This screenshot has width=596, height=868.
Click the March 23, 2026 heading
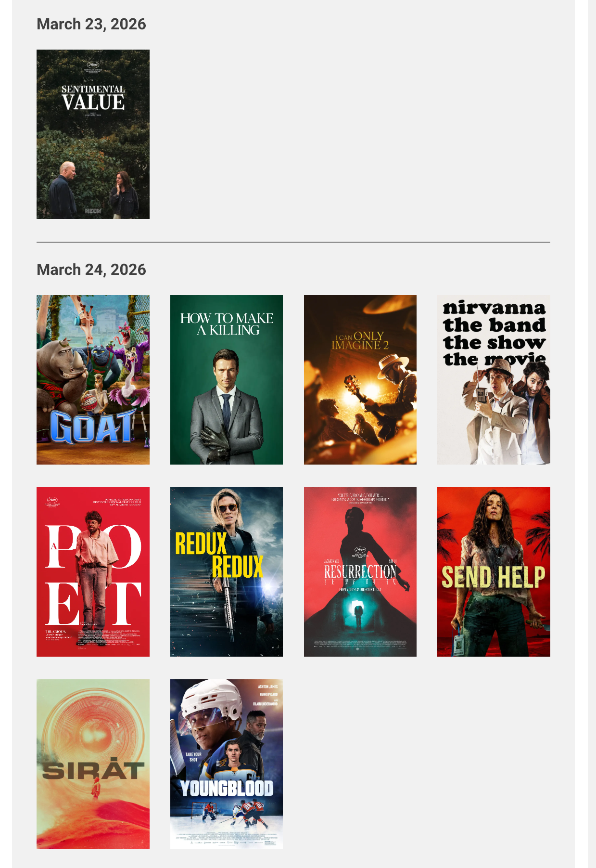pos(91,24)
